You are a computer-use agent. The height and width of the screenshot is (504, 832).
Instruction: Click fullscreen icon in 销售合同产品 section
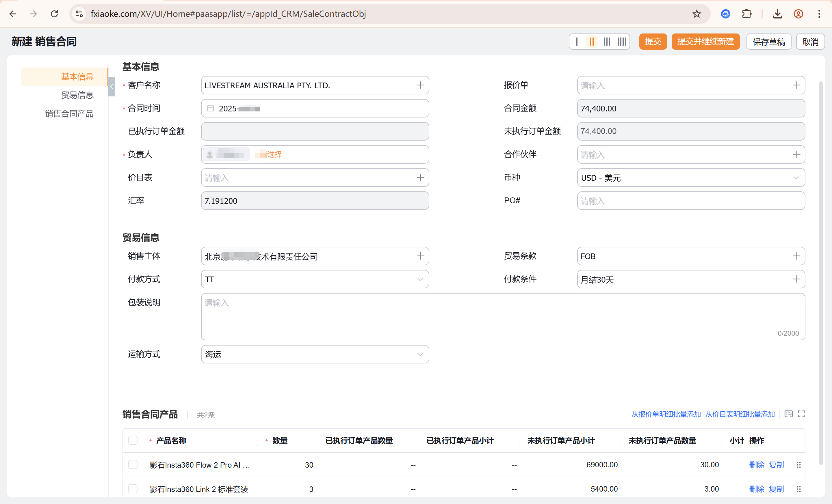coord(801,414)
